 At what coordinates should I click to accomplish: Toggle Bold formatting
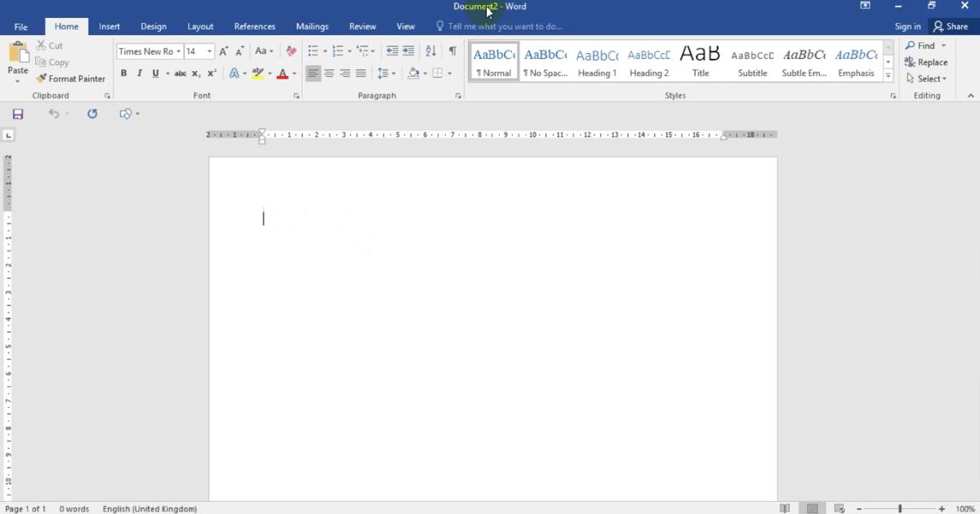click(x=124, y=73)
